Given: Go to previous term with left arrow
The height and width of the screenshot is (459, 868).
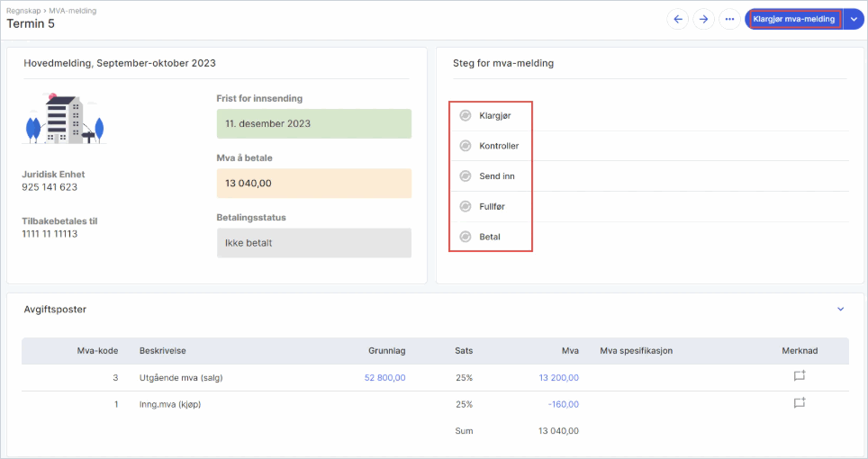Looking at the screenshot, I should click(x=678, y=20).
